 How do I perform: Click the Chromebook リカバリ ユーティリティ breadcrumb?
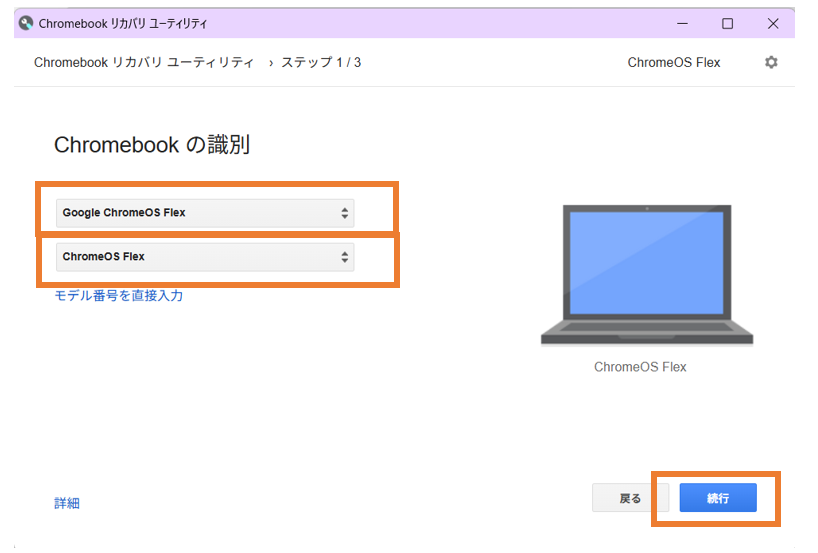144,62
